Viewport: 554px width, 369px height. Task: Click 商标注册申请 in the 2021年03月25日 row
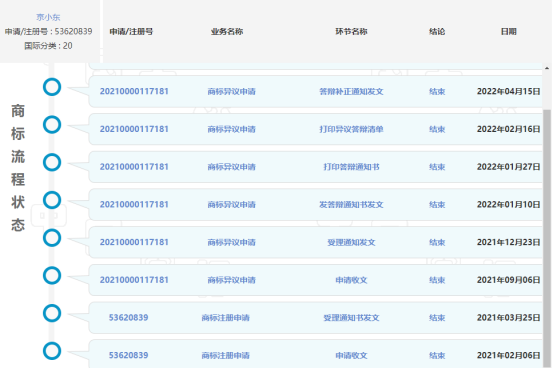tap(225, 318)
